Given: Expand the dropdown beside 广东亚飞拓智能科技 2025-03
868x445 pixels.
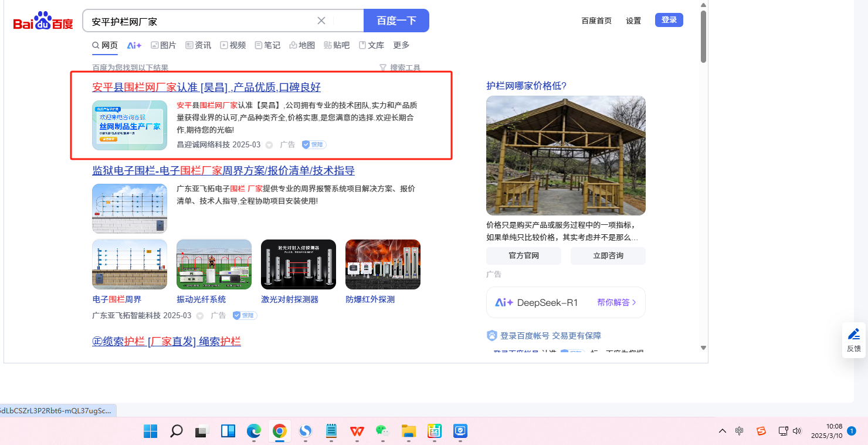Looking at the screenshot, I should [x=200, y=316].
